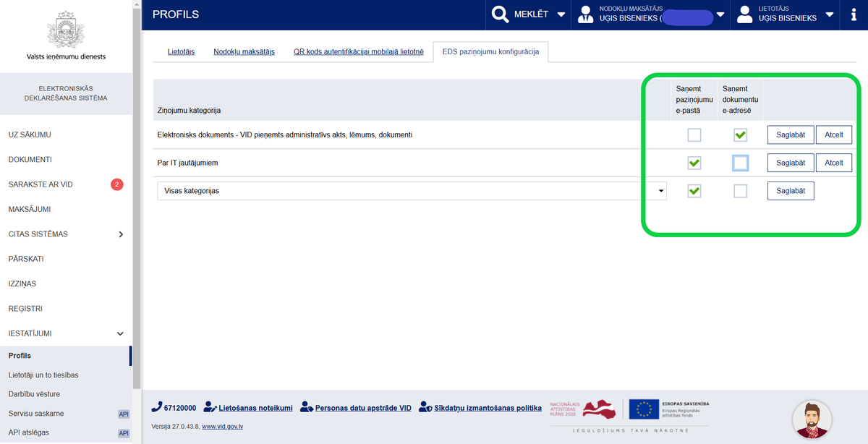Screen dimensions: 868x444
Task: Click Atcelt for Par IT jautājumiem
Action: coord(834,163)
